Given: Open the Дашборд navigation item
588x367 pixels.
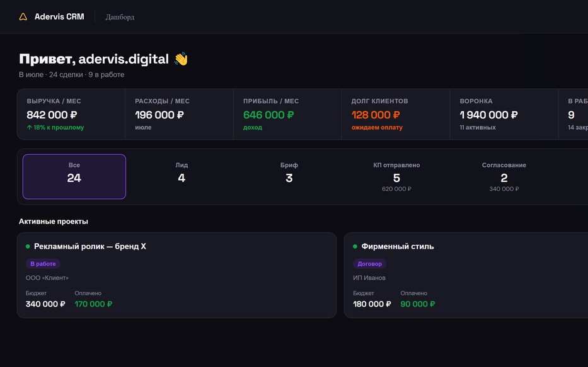Looking at the screenshot, I should (120, 17).
